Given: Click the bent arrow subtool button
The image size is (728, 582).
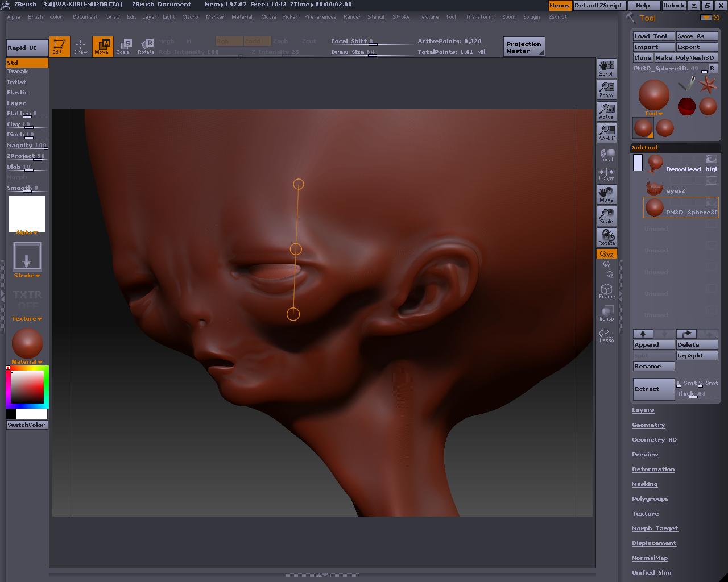Looking at the screenshot, I should (x=686, y=334).
